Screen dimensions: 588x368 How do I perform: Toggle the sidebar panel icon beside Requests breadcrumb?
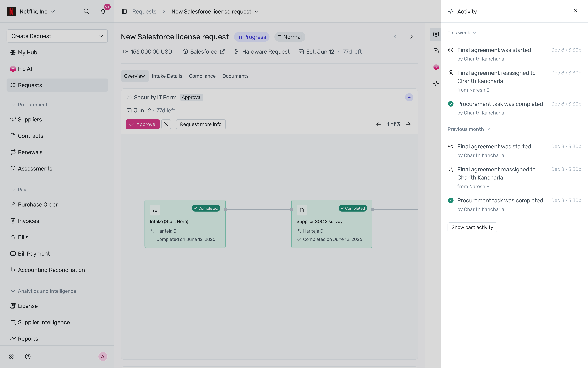pyautogui.click(x=124, y=11)
